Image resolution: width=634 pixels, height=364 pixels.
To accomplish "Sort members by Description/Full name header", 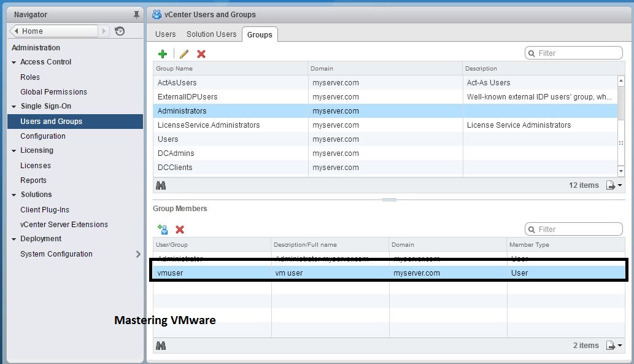I will click(330, 245).
